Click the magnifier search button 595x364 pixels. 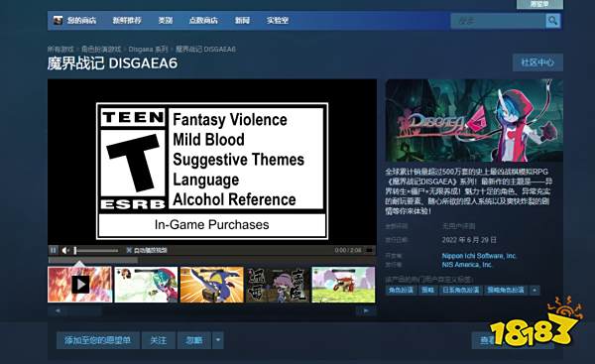[553, 21]
